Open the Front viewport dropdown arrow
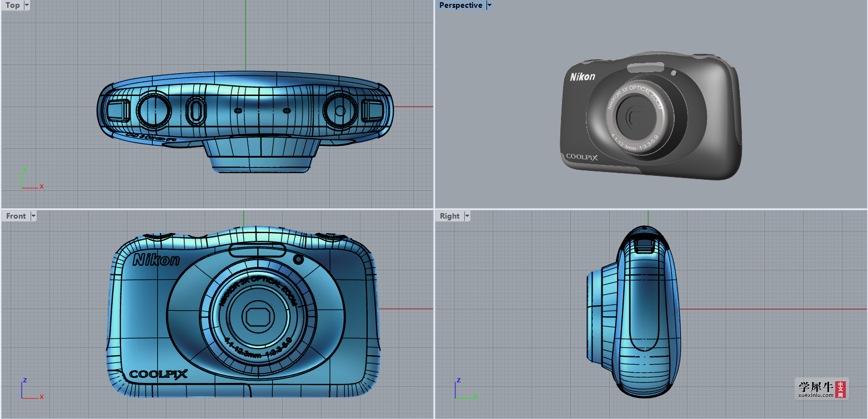This screenshot has height=419, width=868. click(x=33, y=216)
